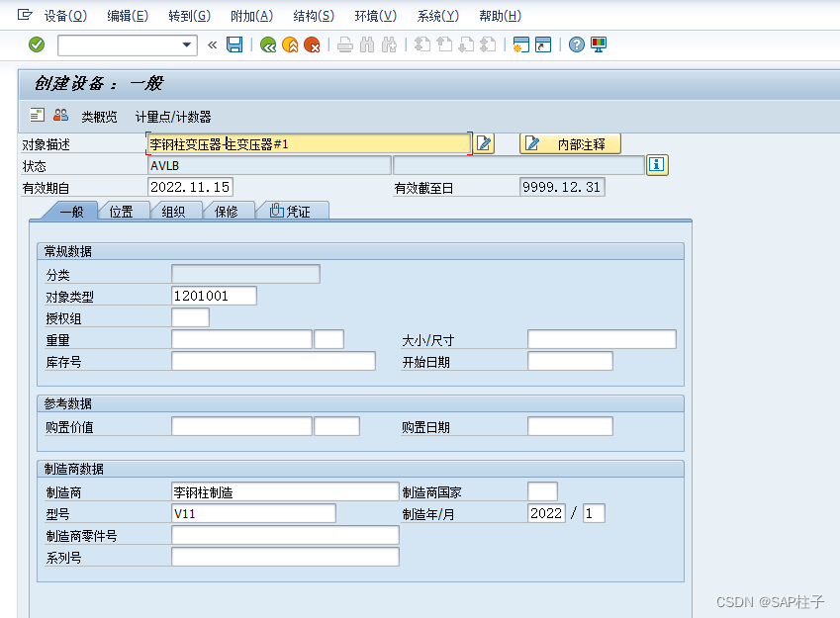Image resolution: width=840 pixels, height=618 pixels.
Task: Click the First Page icon
Action: [422, 44]
